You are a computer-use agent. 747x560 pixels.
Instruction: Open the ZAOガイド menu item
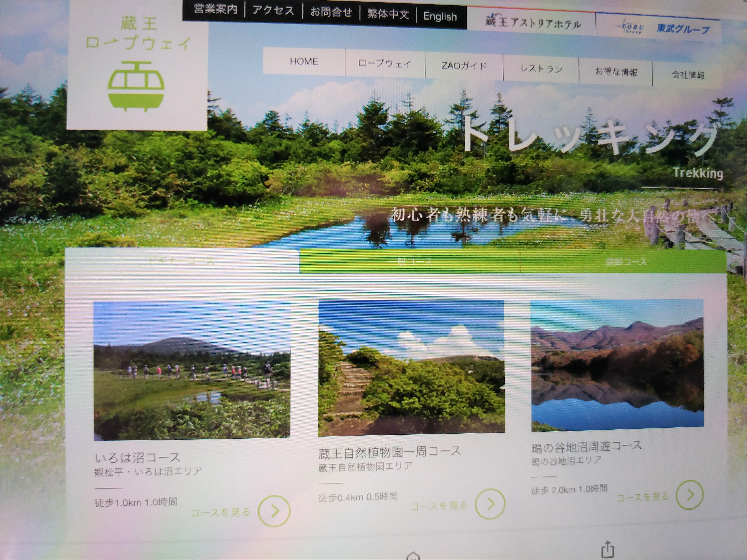point(464,66)
